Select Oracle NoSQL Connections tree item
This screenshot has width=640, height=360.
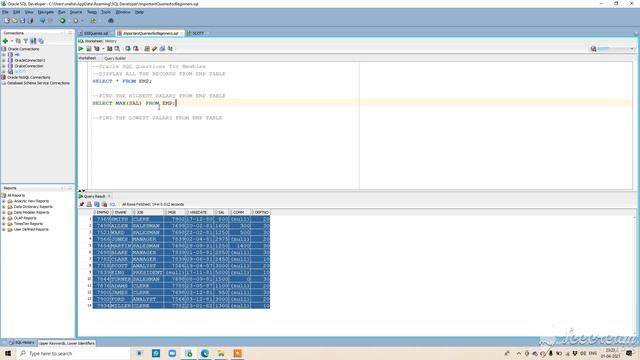(29, 77)
